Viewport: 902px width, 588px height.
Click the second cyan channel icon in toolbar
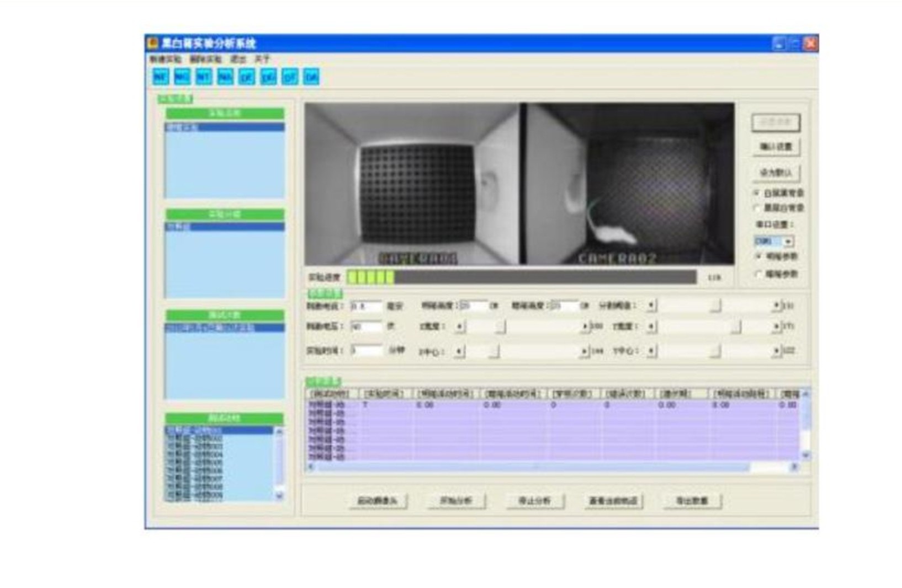click(x=182, y=77)
